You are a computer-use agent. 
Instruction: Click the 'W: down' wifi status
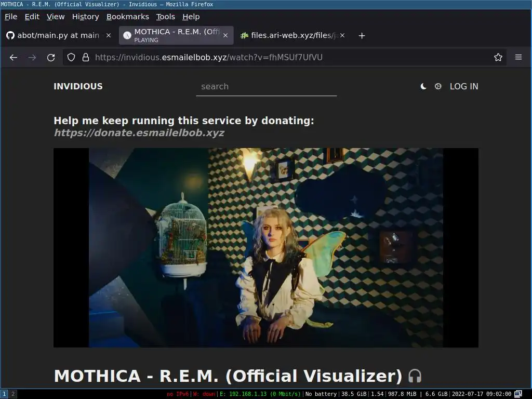(204, 394)
